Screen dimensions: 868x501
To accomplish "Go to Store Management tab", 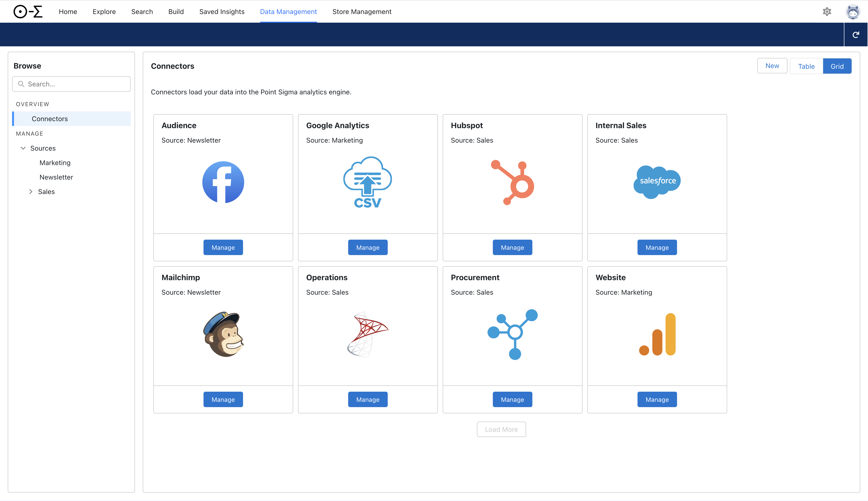I will tap(362, 12).
